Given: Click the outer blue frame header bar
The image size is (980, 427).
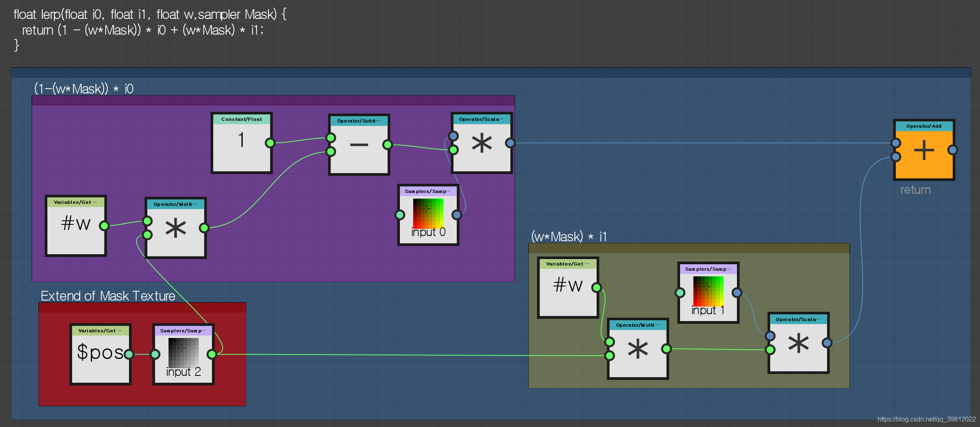Looking at the screenshot, I should [491, 73].
